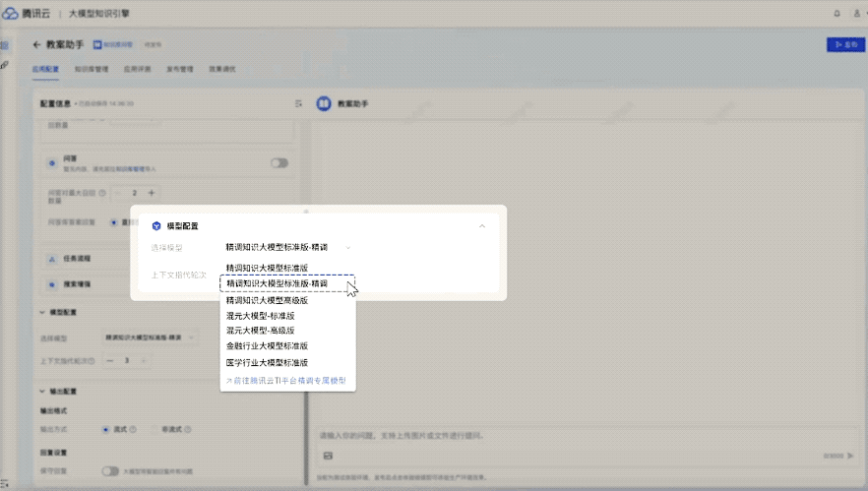Screen dimensions: 868x491
Task: Open 选择模型 dropdown in left panel
Action: tap(150, 338)
